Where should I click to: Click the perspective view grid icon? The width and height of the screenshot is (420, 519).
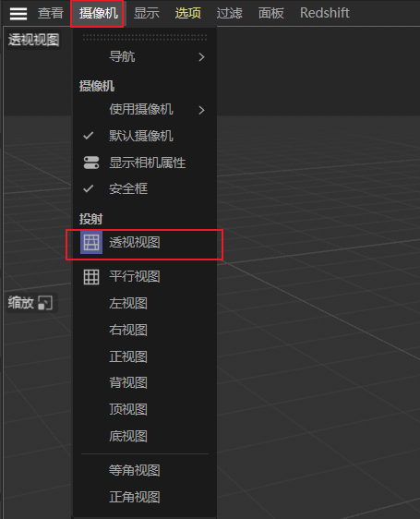[91, 243]
